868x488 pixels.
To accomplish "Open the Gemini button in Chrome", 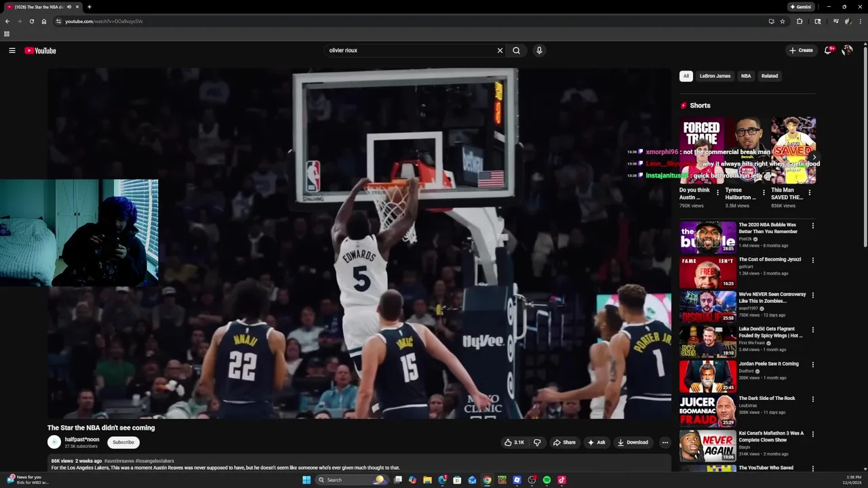I will click(x=800, y=7).
